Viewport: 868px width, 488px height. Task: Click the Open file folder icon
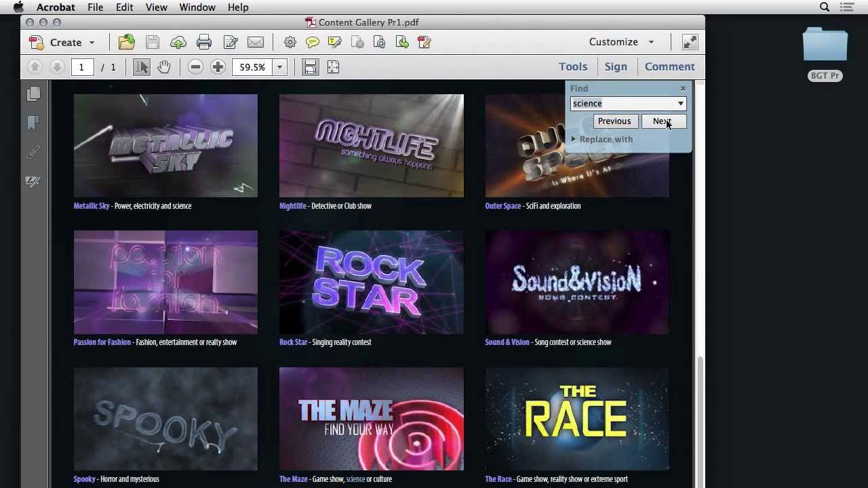coord(127,42)
